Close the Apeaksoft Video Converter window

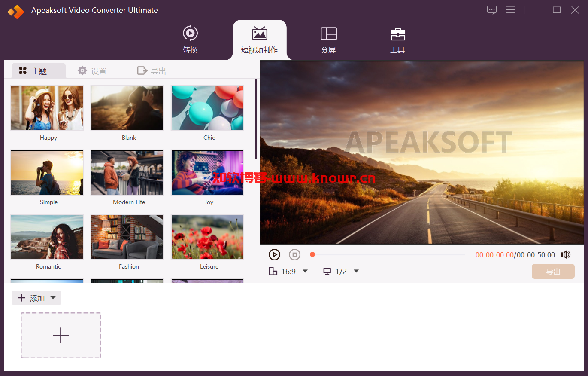tap(575, 10)
